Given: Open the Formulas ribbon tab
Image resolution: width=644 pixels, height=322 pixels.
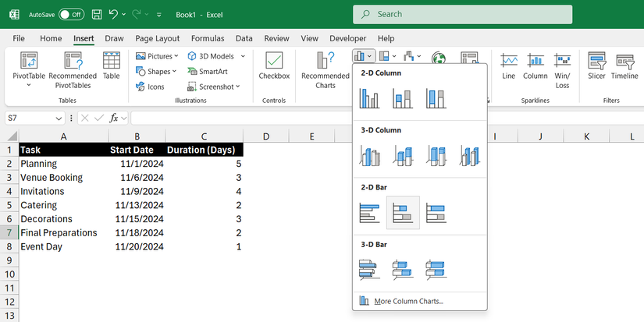Looking at the screenshot, I should (208, 38).
